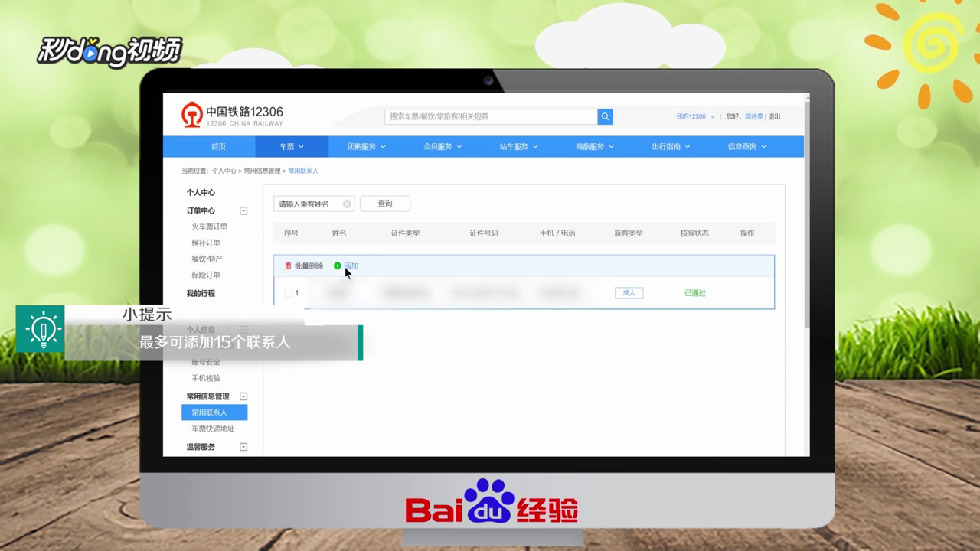This screenshot has width=980, height=551.
Task: Open 火车票订单 in the sidebar
Action: (x=209, y=227)
